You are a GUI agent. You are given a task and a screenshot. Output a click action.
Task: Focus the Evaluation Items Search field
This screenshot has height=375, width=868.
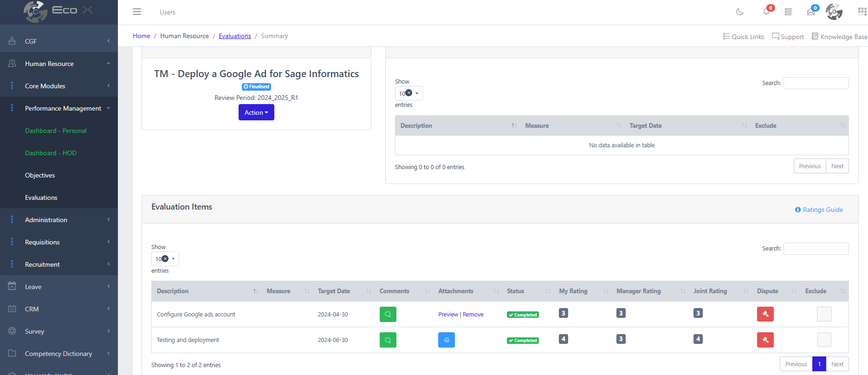pyautogui.click(x=816, y=249)
